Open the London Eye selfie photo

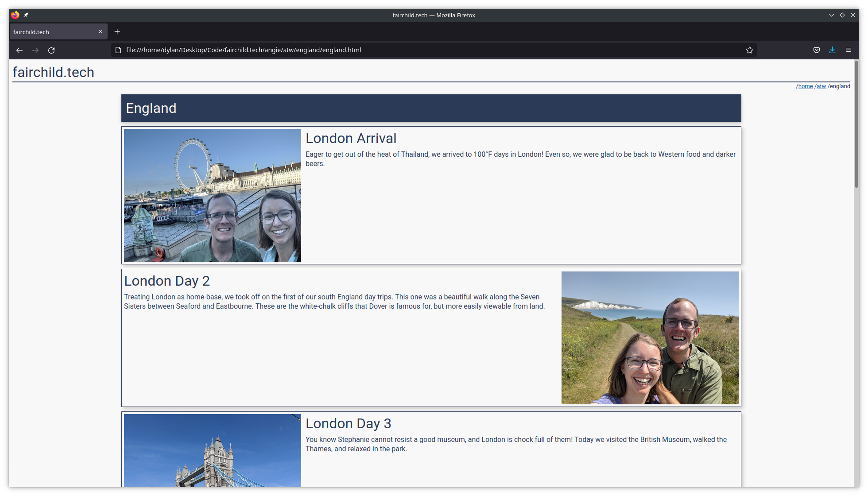(x=213, y=195)
